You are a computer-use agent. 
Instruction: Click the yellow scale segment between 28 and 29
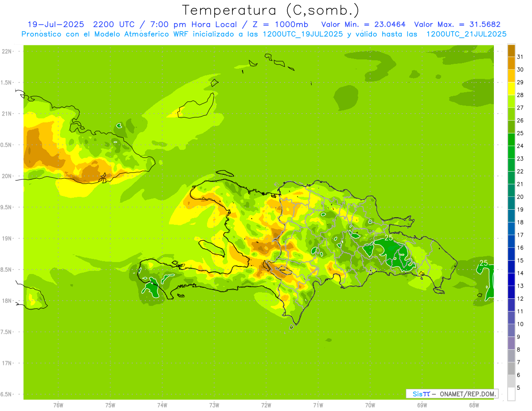coord(511,89)
